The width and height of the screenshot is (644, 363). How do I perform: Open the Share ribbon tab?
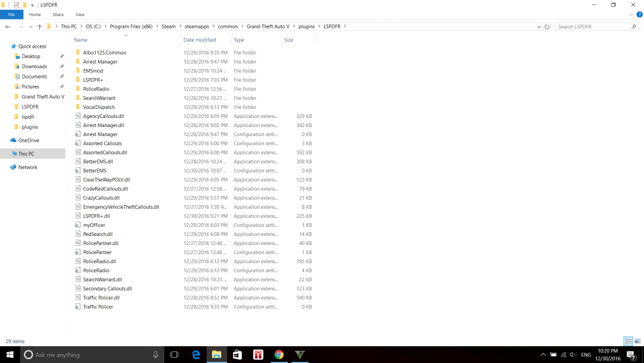pos(58,14)
